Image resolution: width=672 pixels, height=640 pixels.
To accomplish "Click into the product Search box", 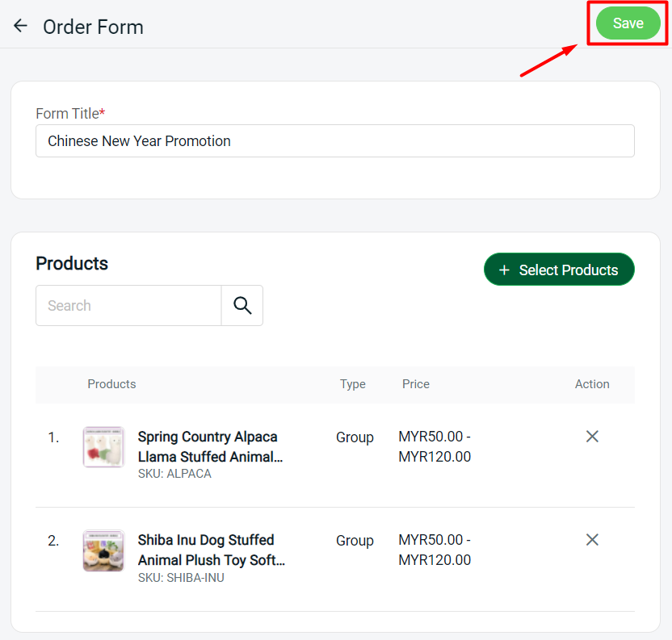I will pyautogui.click(x=128, y=305).
